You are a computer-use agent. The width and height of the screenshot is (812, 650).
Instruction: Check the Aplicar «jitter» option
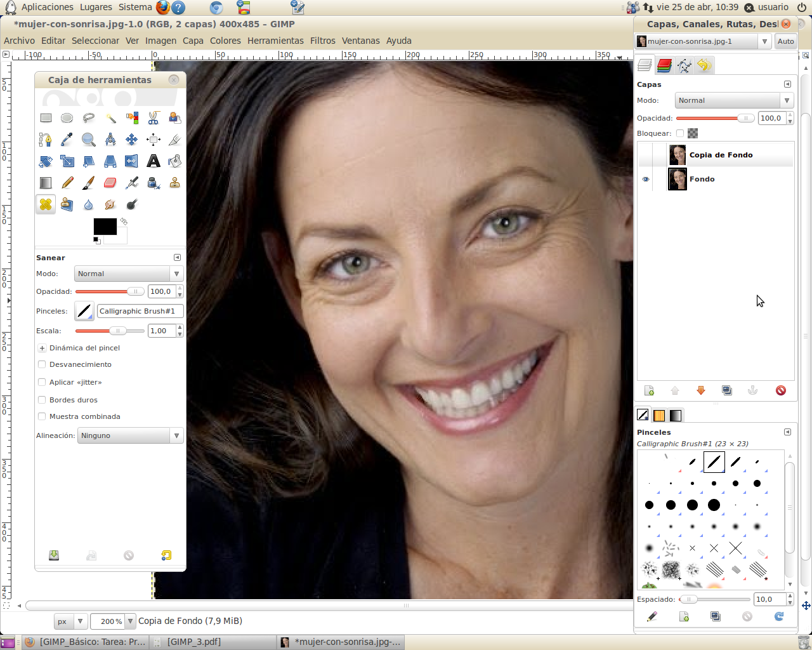pyautogui.click(x=42, y=382)
